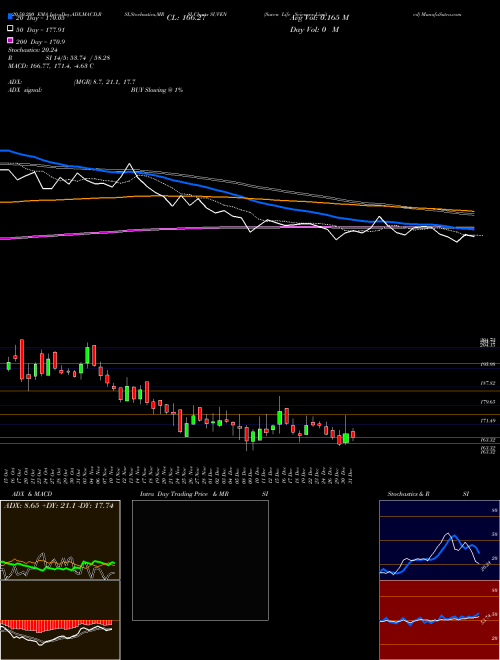Open the blue Stochastics mini chart

point(439,540)
